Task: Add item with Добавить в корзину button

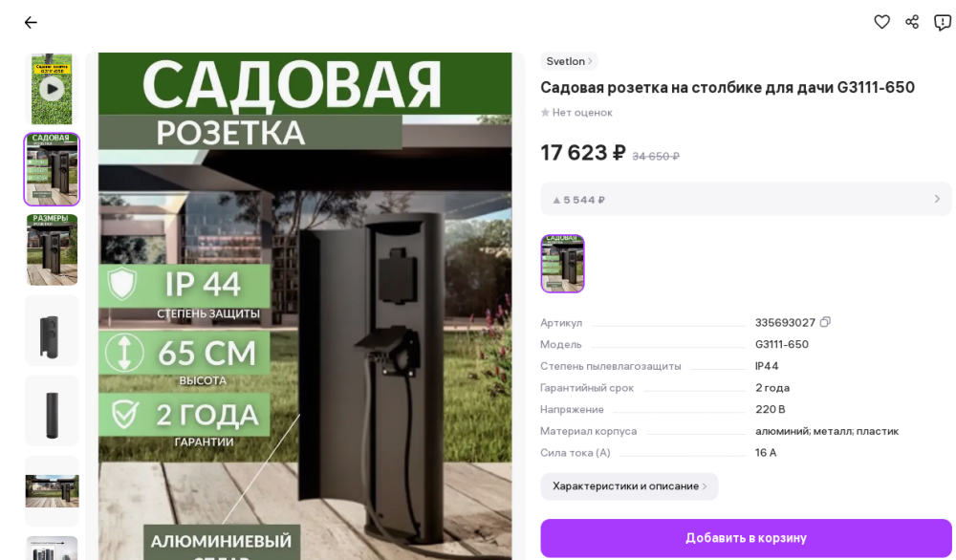Action: (746, 538)
